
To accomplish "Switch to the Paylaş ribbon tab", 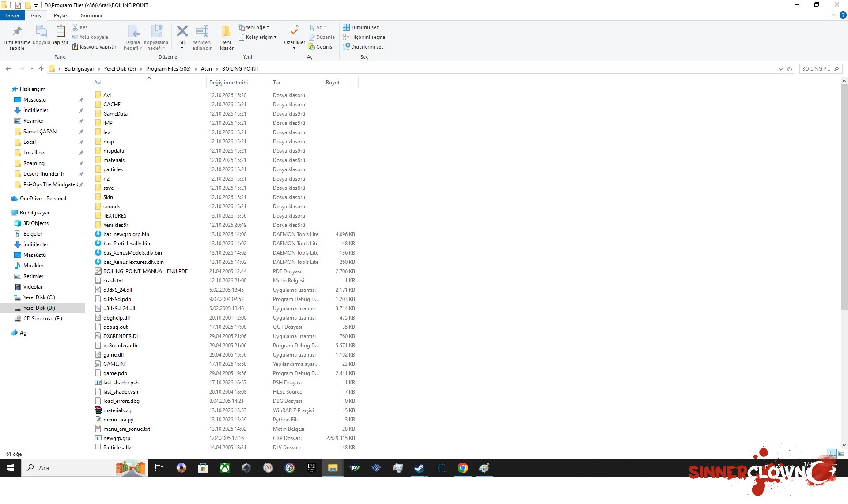I will [x=61, y=15].
